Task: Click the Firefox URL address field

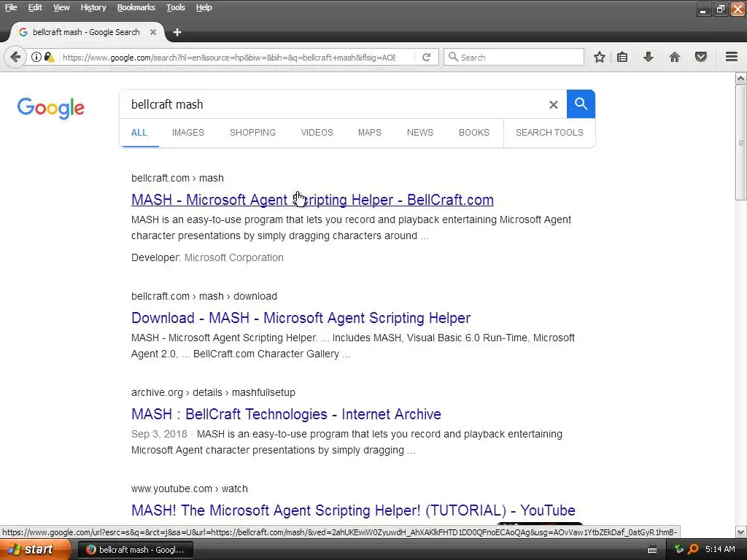Action: [x=228, y=57]
